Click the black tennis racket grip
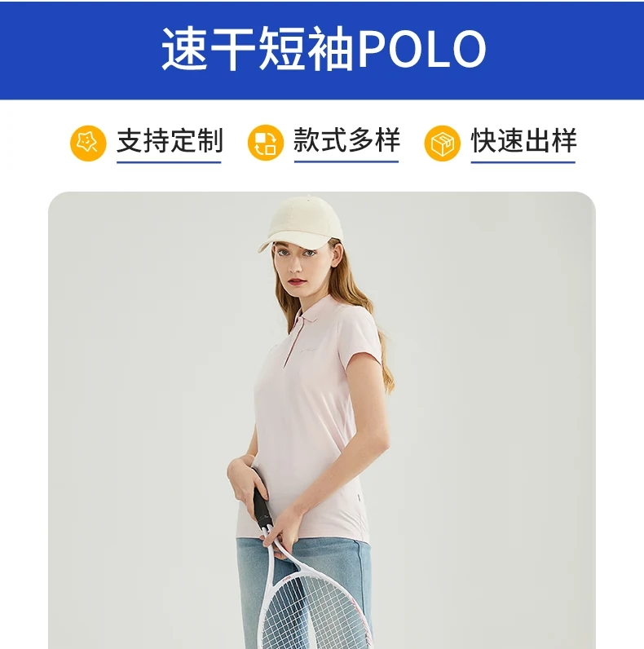The height and width of the screenshot is (649, 644). click(x=261, y=507)
